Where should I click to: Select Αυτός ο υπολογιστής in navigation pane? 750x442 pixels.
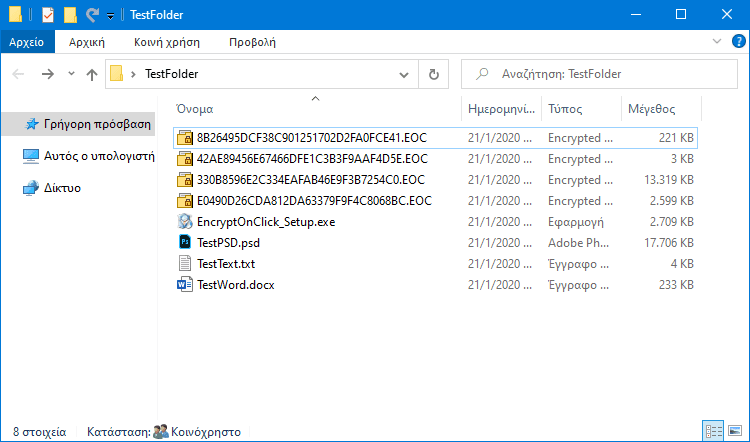(99, 156)
